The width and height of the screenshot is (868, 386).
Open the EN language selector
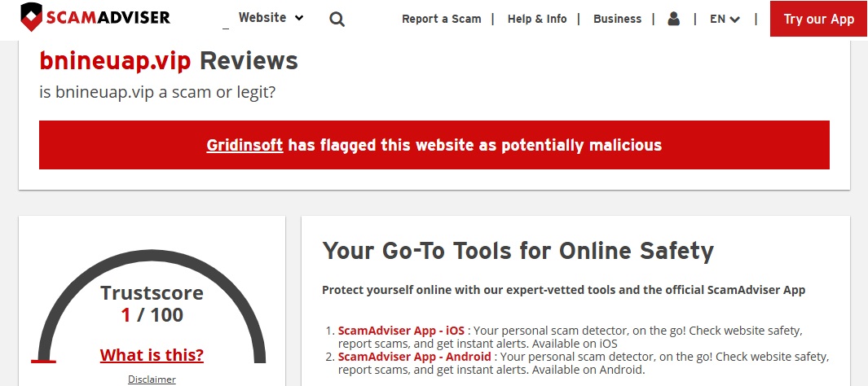(x=725, y=19)
